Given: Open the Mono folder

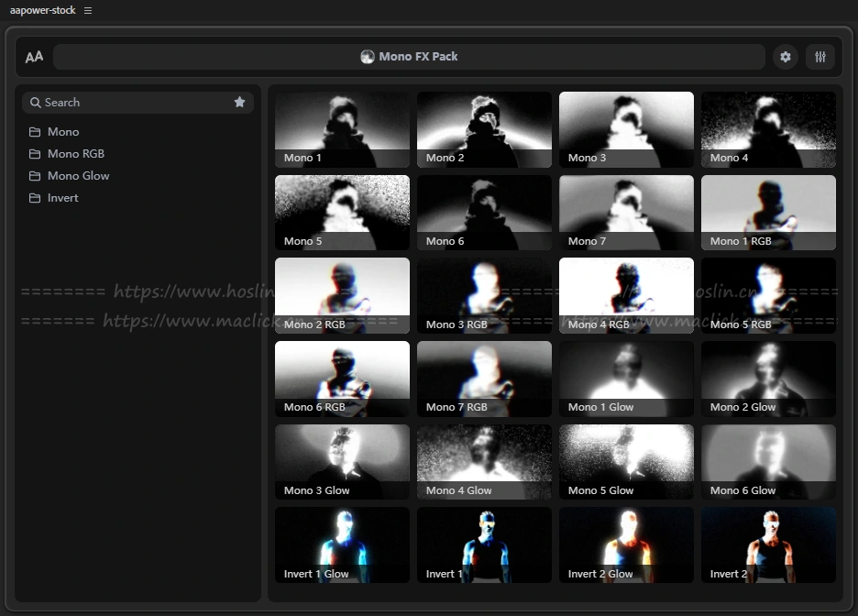Looking at the screenshot, I should pos(62,132).
